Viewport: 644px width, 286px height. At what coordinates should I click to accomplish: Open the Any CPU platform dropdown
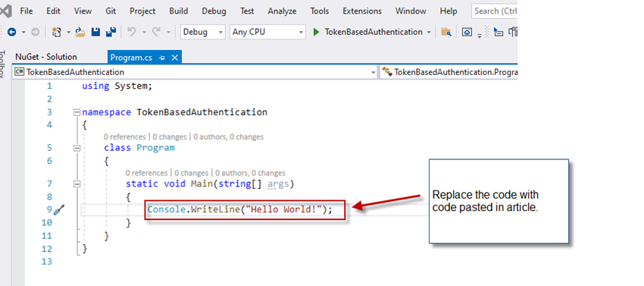pos(267,32)
